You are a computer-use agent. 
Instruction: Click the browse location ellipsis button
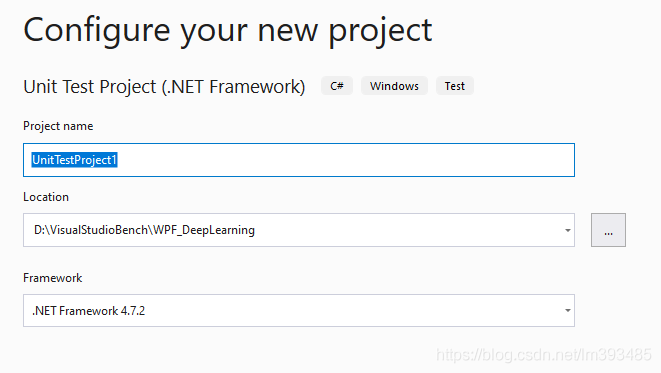pyautogui.click(x=608, y=230)
